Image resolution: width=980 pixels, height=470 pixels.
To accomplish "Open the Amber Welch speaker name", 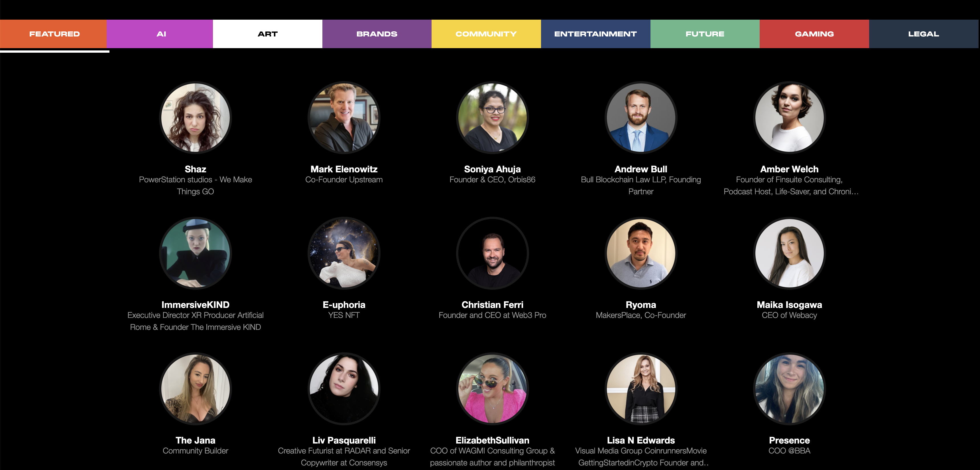I will [789, 169].
